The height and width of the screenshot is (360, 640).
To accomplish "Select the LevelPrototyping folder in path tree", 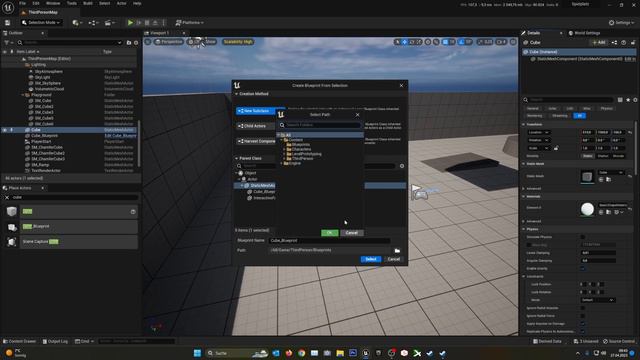I will (307, 154).
